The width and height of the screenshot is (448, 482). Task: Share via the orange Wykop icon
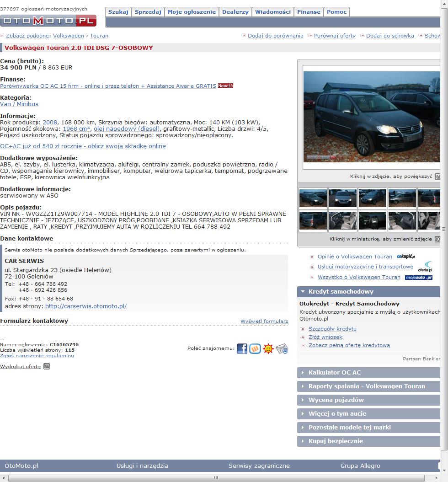pos(255,348)
